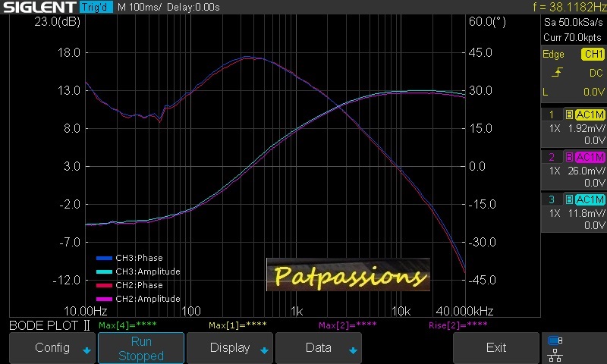Click channel 1 bandwidth limit B icon
This screenshot has width=607, height=364.
(x=569, y=115)
